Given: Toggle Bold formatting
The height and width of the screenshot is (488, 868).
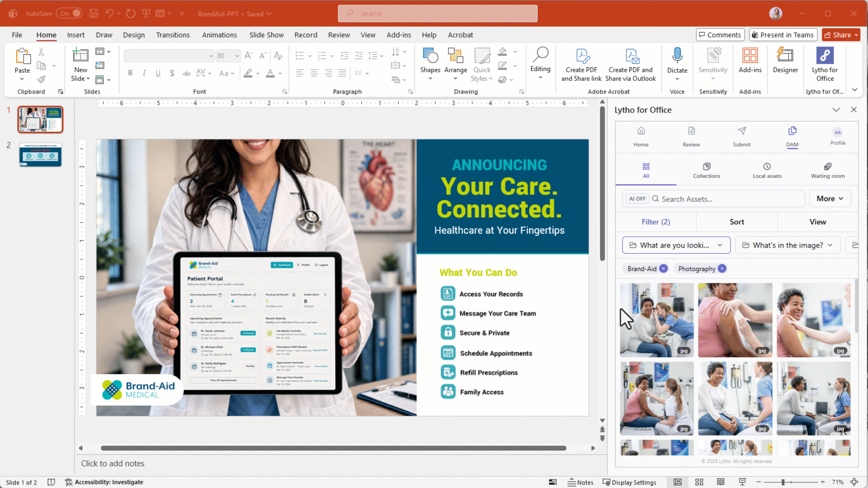Looking at the screenshot, I should point(130,73).
